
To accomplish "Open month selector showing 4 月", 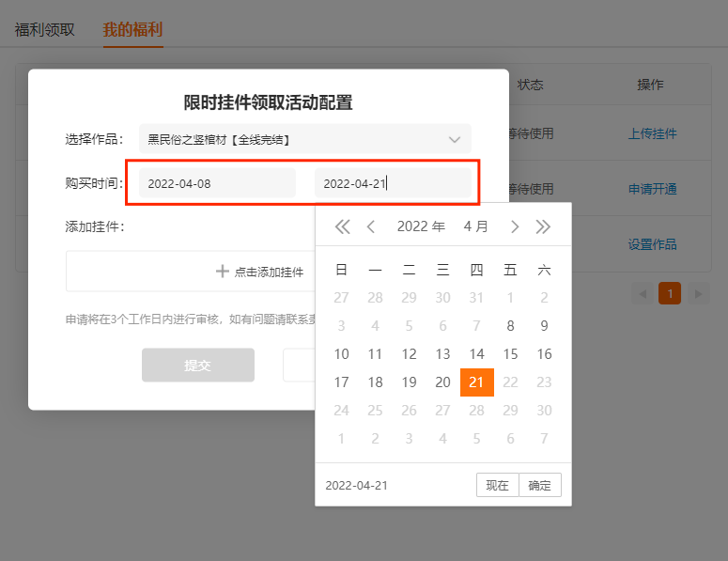I will point(476,226).
